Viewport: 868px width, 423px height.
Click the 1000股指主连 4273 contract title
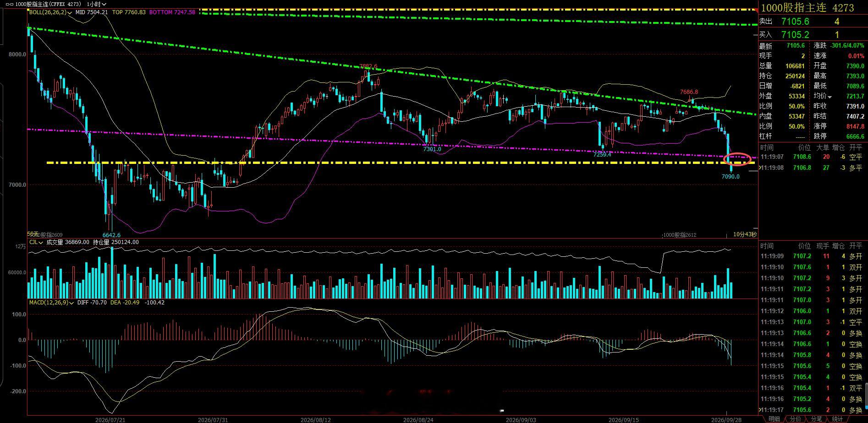coord(807,8)
